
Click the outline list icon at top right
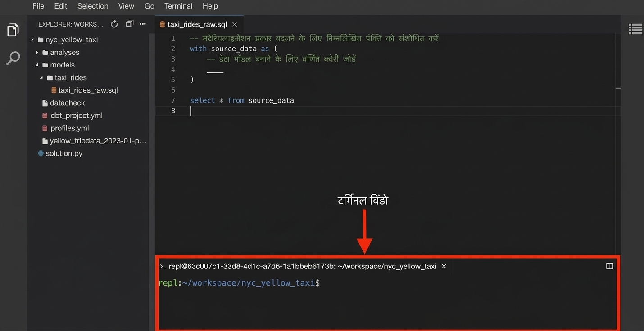[x=635, y=29]
